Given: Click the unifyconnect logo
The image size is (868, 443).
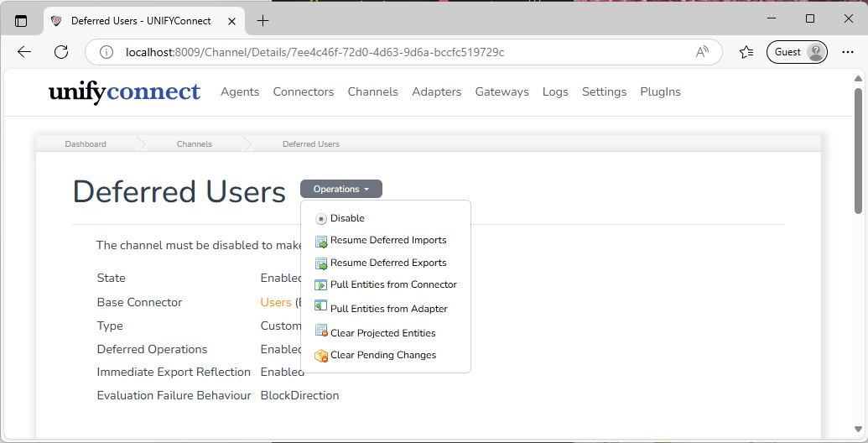Looking at the screenshot, I should [x=125, y=92].
